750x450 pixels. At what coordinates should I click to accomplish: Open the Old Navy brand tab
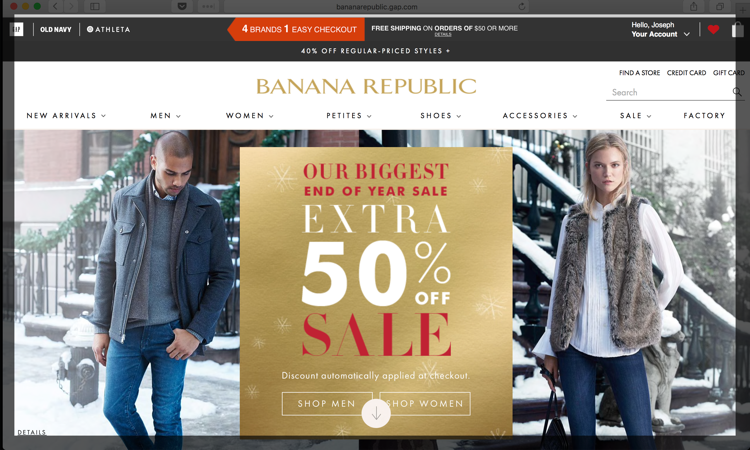55,30
